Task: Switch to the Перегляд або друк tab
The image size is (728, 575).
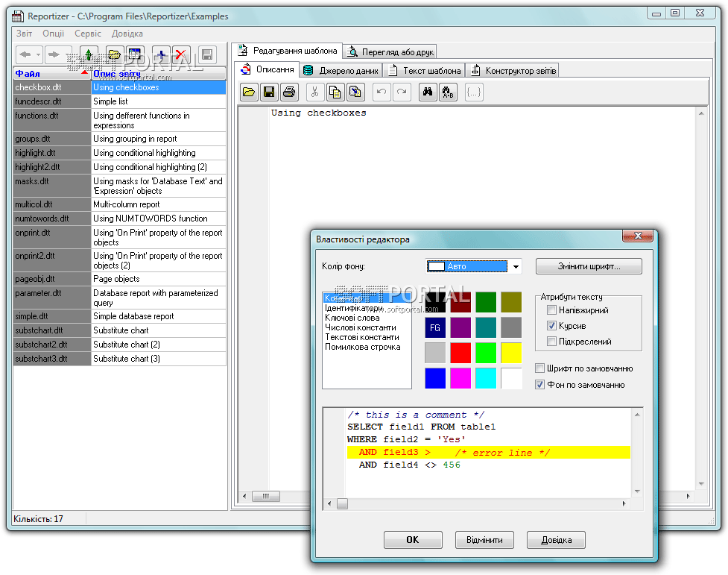Action: point(390,51)
